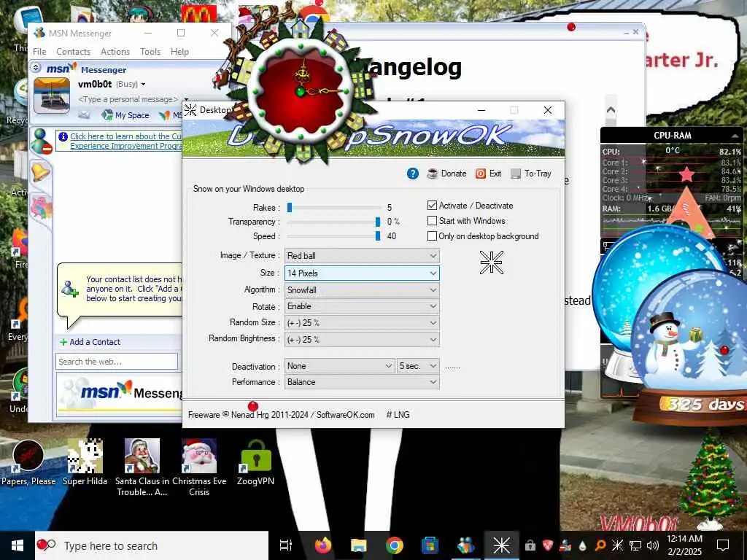Click the DesktopSnowOK snowflake taskbar button
The width and height of the screenshot is (747, 560).
[501, 545]
